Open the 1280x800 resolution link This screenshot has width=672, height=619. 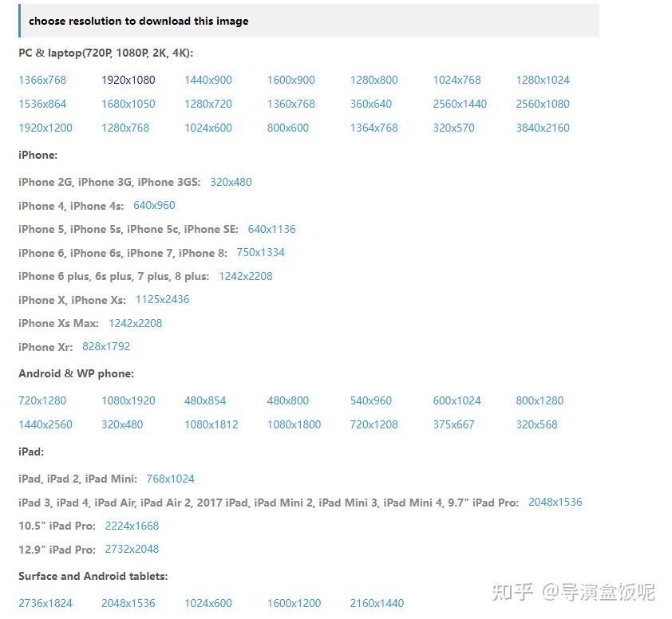point(374,80)
